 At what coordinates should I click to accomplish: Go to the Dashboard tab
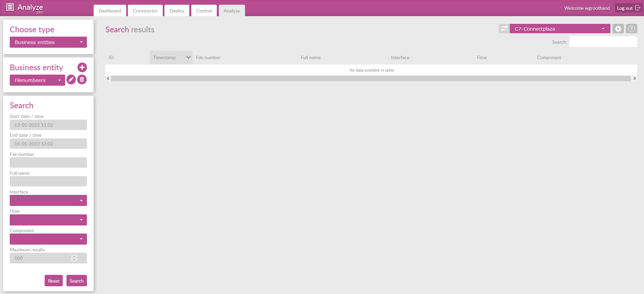pos(110,11)
